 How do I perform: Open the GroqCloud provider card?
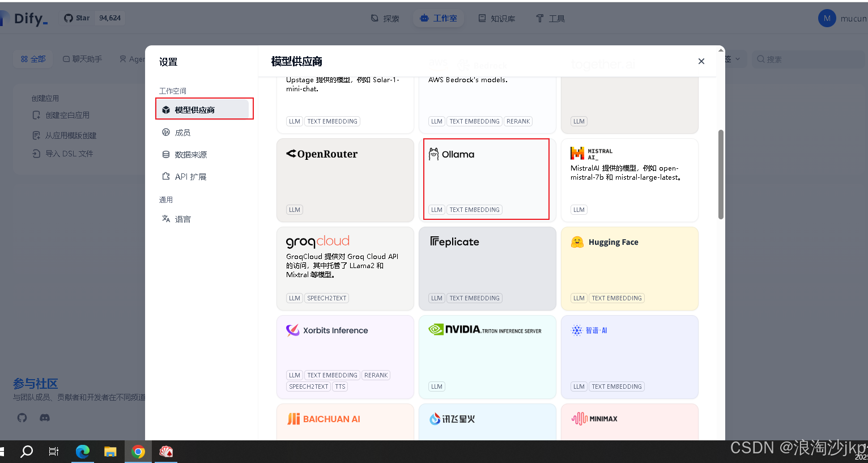[x=345, y=268]
